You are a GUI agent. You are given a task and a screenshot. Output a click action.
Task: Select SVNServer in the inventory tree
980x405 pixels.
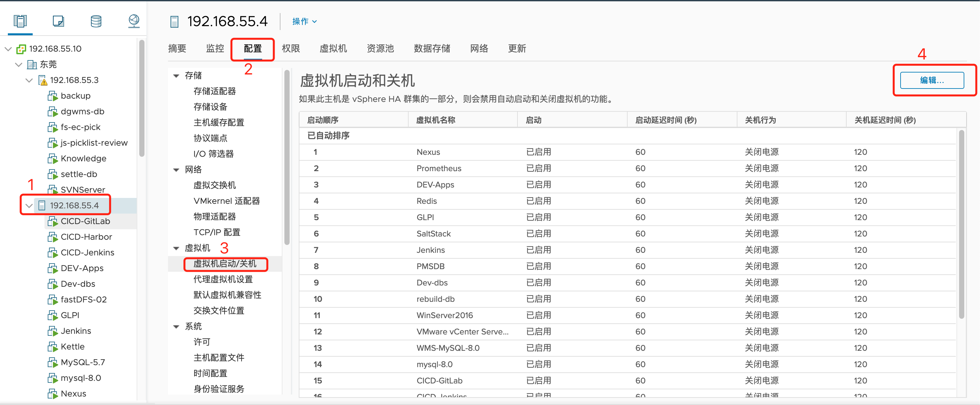83,190
